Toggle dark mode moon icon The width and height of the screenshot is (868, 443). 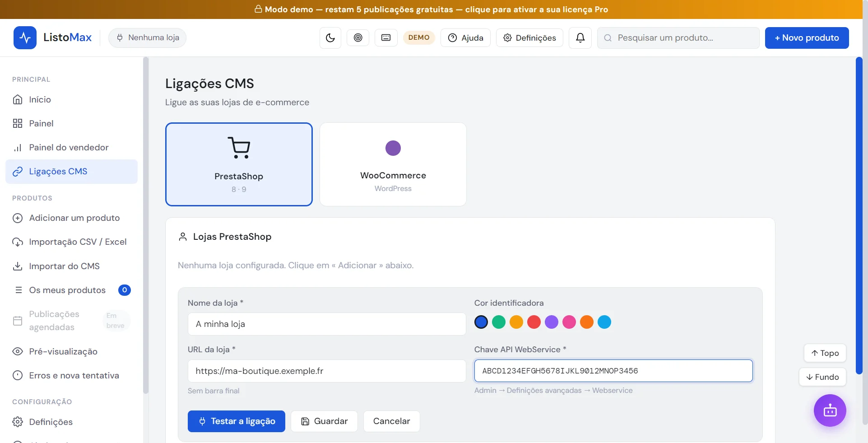(330, 38)
